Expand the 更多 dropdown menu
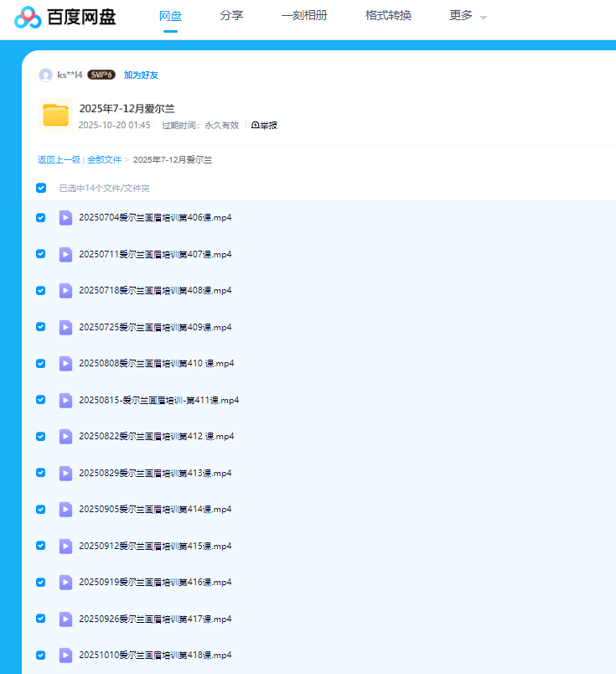The width and height of the screenshot is (616, 674). click(468, 16)
